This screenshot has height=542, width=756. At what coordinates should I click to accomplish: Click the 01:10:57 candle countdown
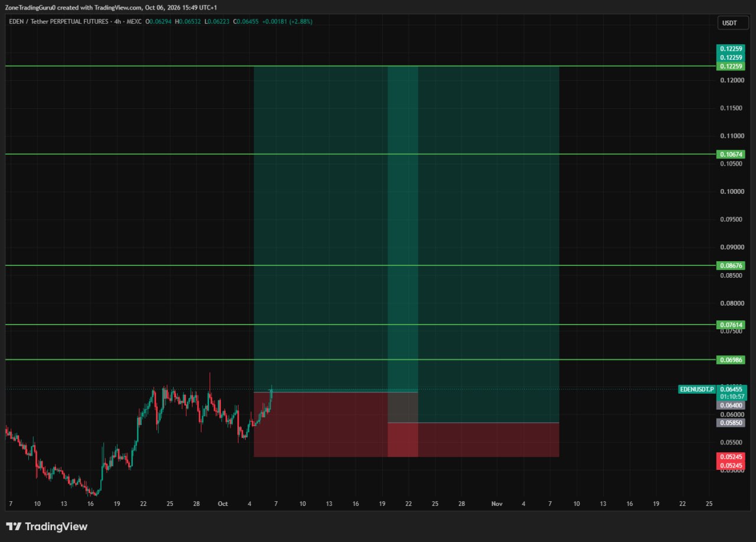tap(732, 397)
